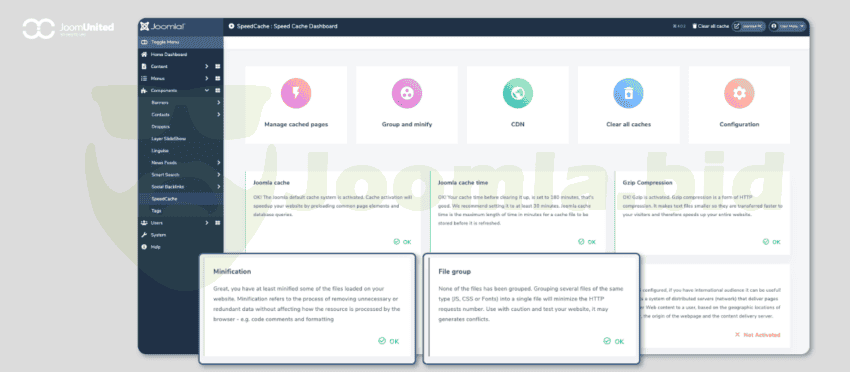850x372 pixels.
Task: Expand the Banners submenu arrow
Action: [x=218, y=102]
